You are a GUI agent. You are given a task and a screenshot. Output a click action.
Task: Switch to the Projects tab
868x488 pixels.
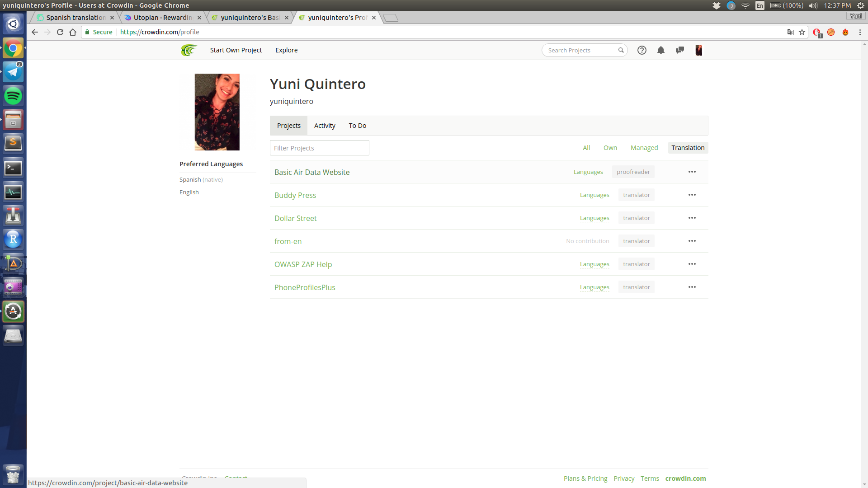pyautogui.click(x=288, y=126)
